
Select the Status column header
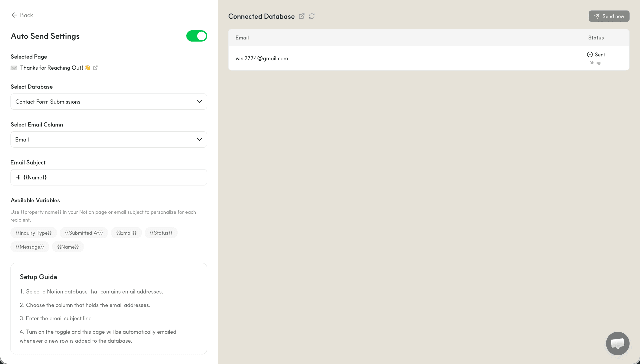tap(596, 37)
